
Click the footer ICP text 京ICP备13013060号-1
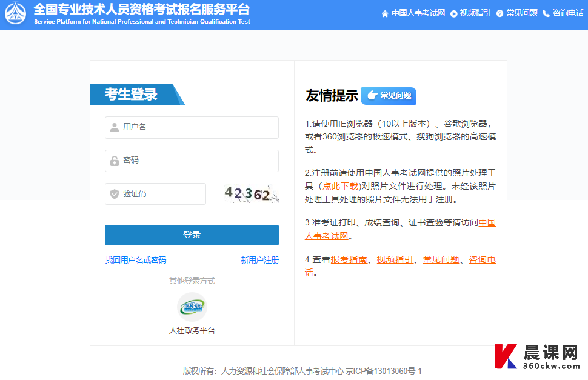point(384,371)
